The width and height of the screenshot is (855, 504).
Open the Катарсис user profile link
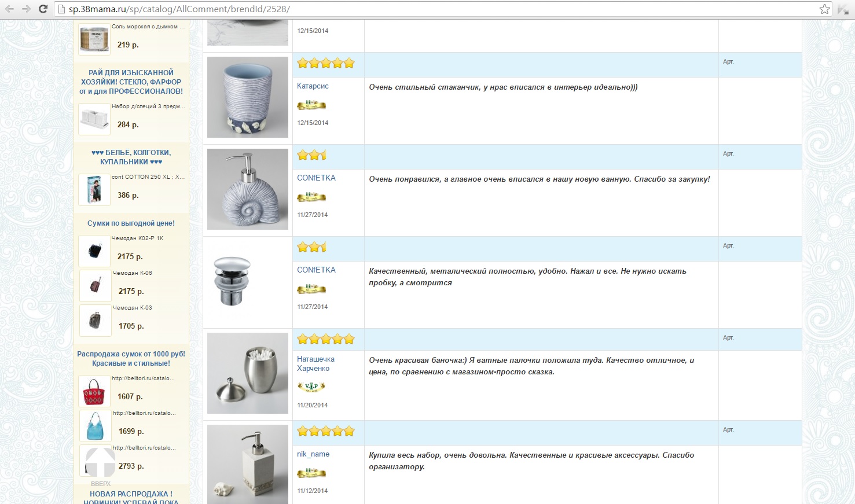click(x=313, y=86)
